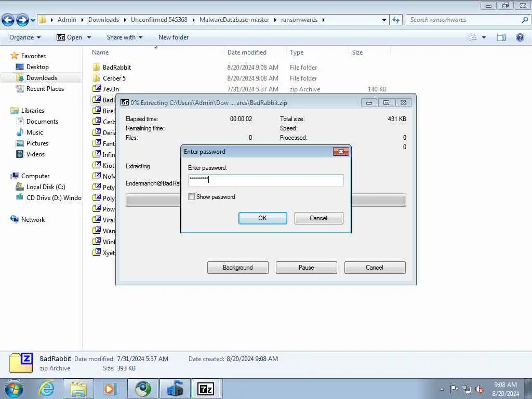Open recent locations dropdown arrow
This screenshot has height=399, width=532.
pos(33,20)
